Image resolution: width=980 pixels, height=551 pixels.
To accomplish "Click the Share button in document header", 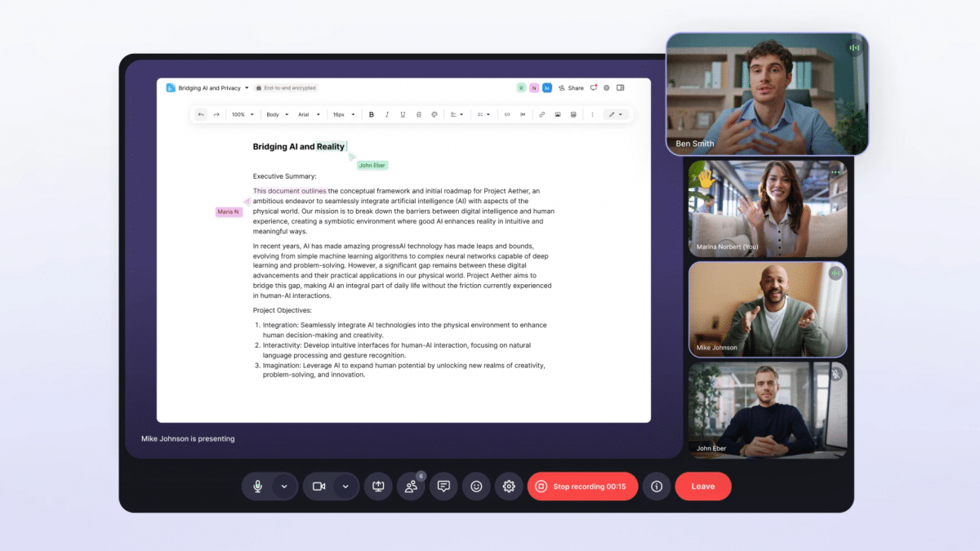I will click(571, 88).
